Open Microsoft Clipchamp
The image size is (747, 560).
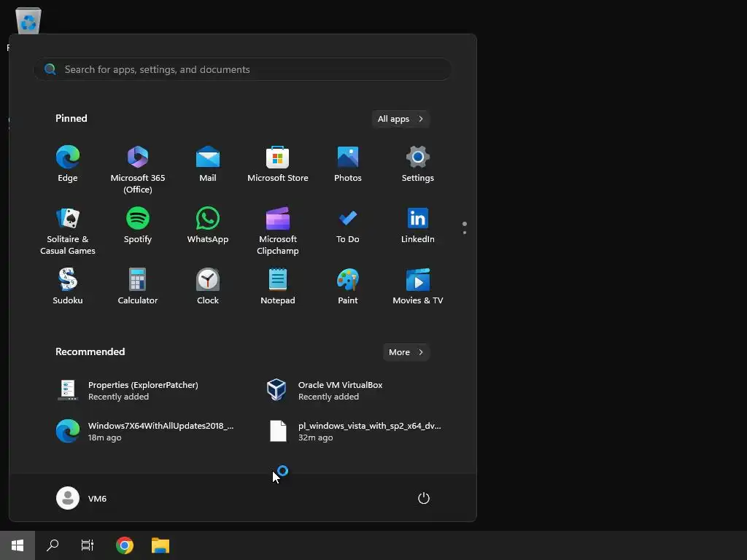[x=278, y=231]
